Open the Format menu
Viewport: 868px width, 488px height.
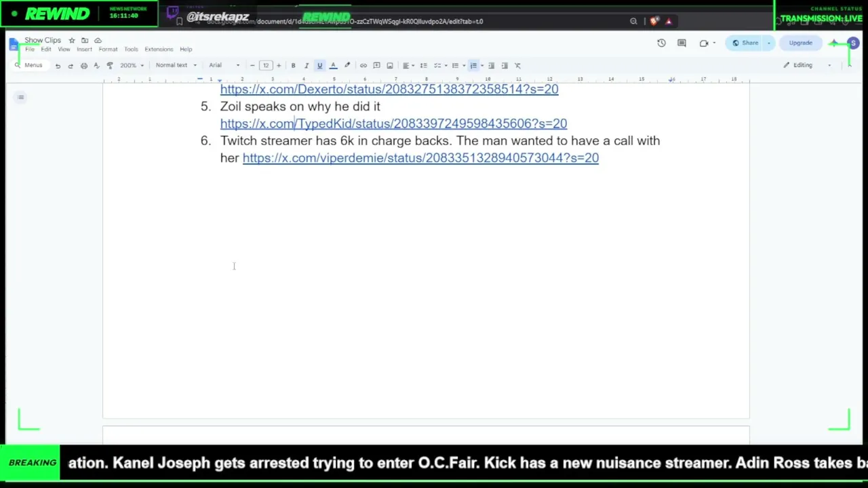tap(108, 49)
